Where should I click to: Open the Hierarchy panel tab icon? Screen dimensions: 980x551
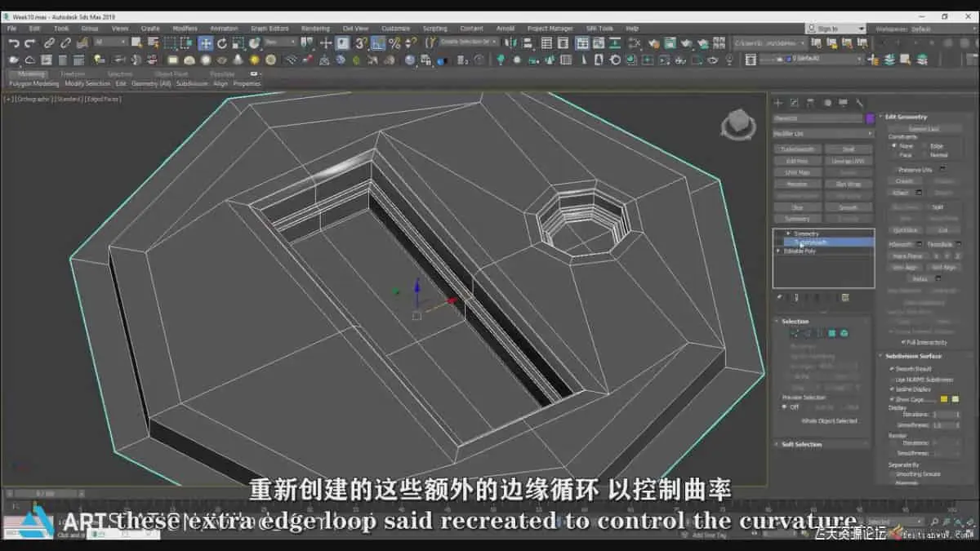[810, 103]
